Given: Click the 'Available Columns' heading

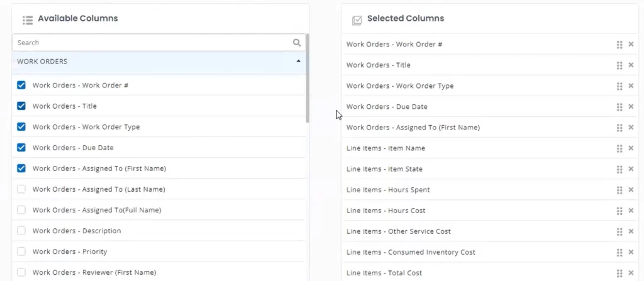Looking at the screenshot, I should [78, 18].
